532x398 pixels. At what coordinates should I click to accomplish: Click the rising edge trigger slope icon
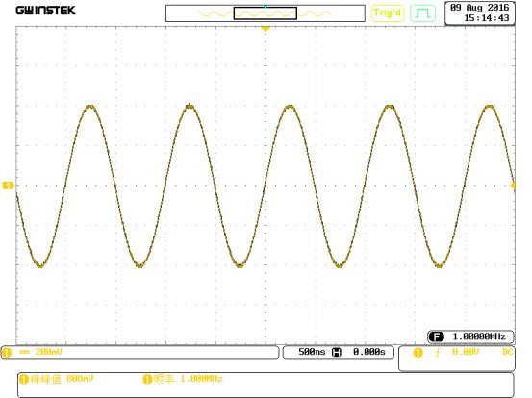click(x=438, y=353)
